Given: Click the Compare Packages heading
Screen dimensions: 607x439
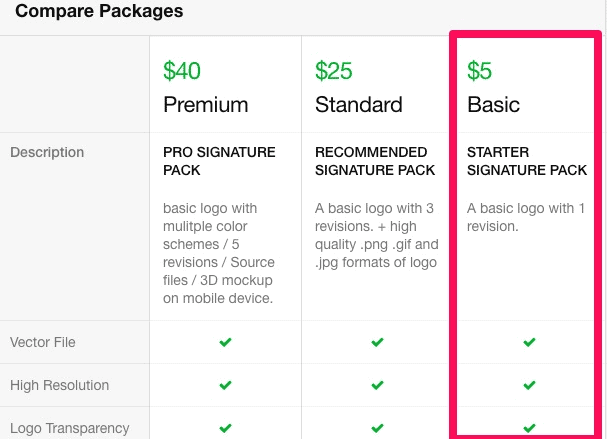Looking at the screenshot, I should point(99,11).
